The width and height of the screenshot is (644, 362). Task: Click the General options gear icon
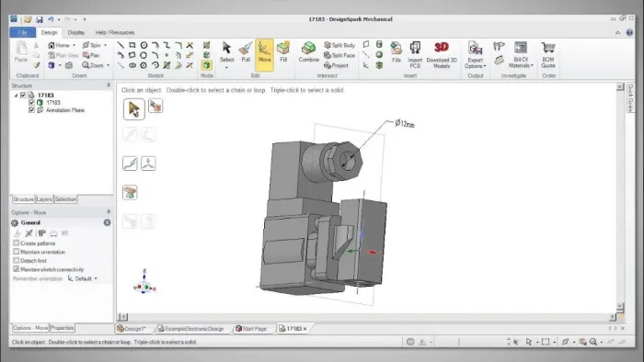(x=15, y=222)
